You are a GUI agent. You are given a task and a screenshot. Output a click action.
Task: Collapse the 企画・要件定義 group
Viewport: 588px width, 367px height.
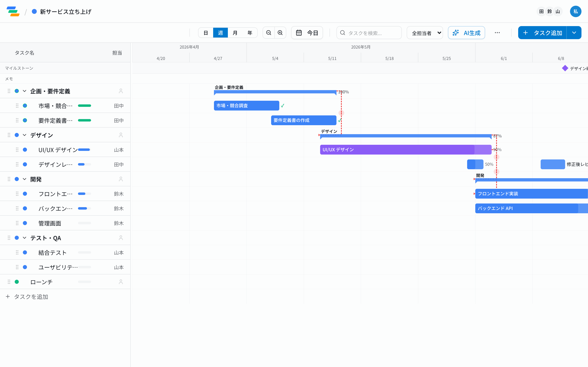click(24, 91)
